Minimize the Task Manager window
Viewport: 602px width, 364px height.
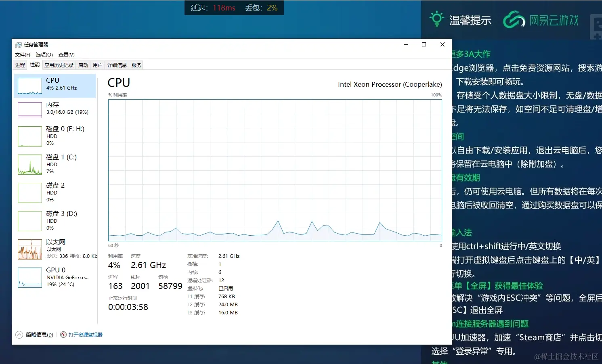[x=406, y=44]
